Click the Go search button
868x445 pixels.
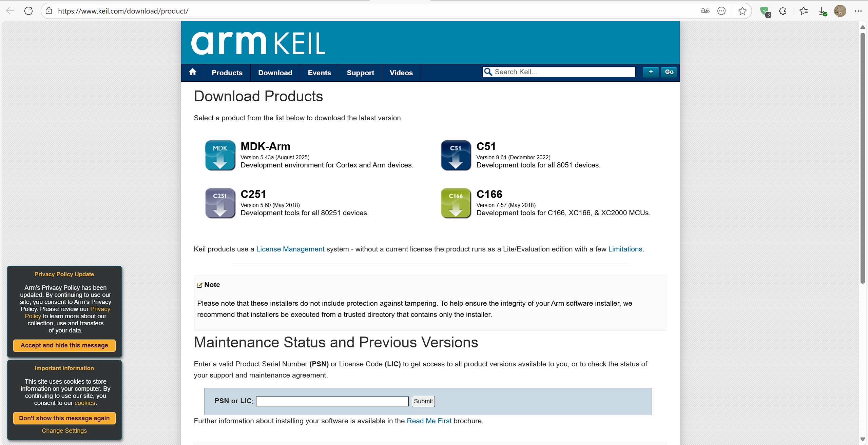pos(669,72)
